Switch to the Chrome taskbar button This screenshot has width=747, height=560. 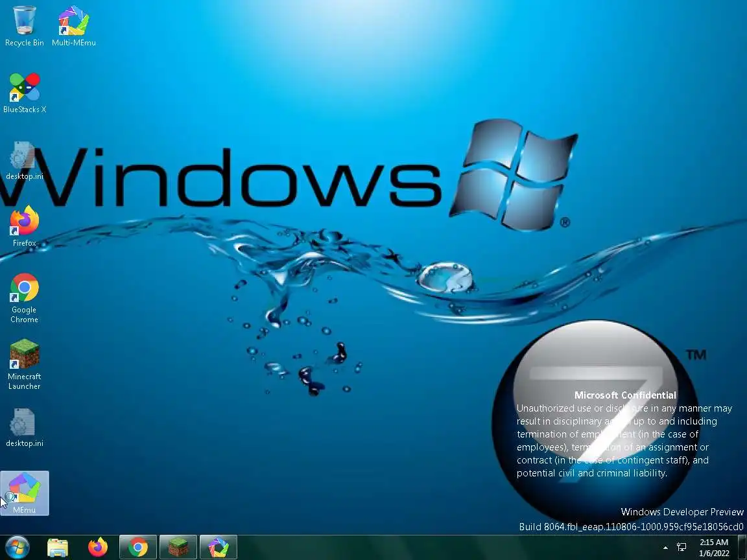coord(137,548)
